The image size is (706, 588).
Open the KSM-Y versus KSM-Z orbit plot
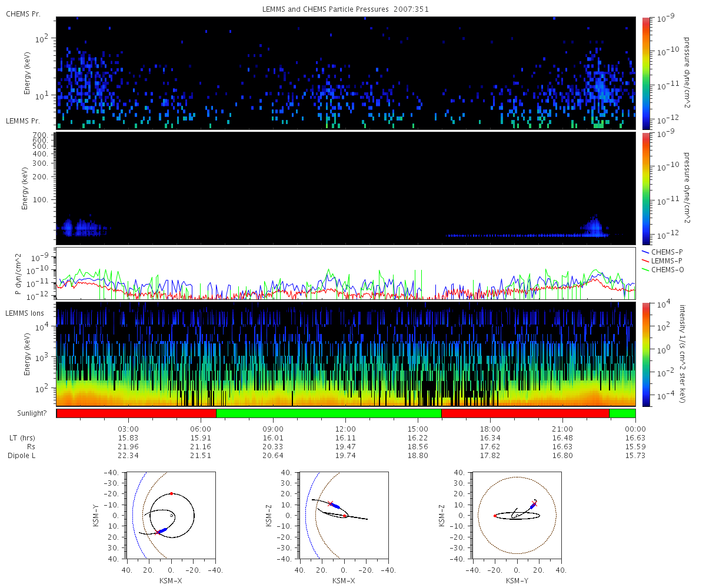(517, 514)
